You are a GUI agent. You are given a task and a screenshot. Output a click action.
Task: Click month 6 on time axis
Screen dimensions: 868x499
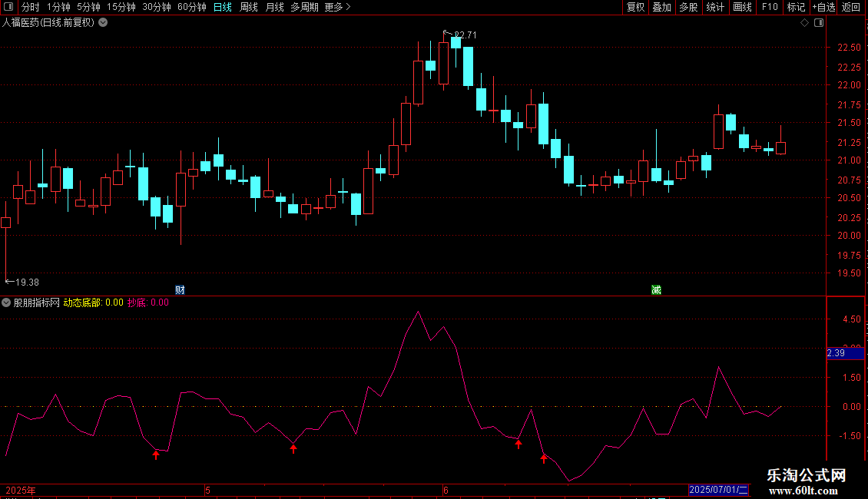446,490
